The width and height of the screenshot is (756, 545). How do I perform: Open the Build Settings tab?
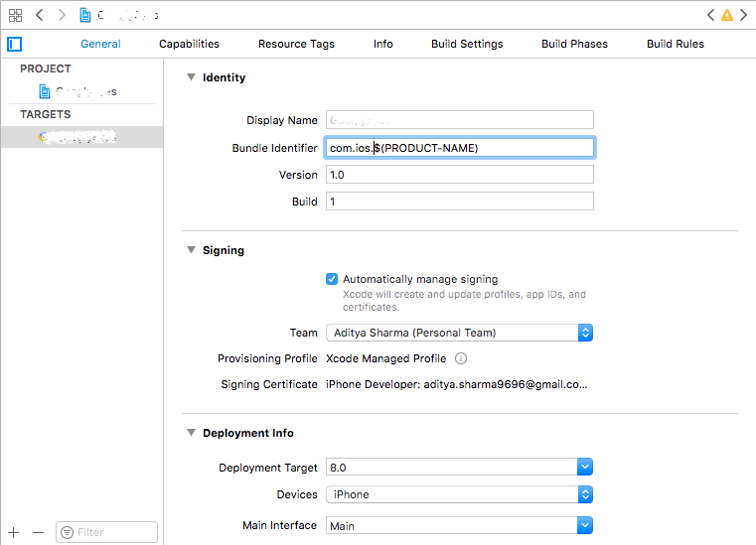point(467,44)
